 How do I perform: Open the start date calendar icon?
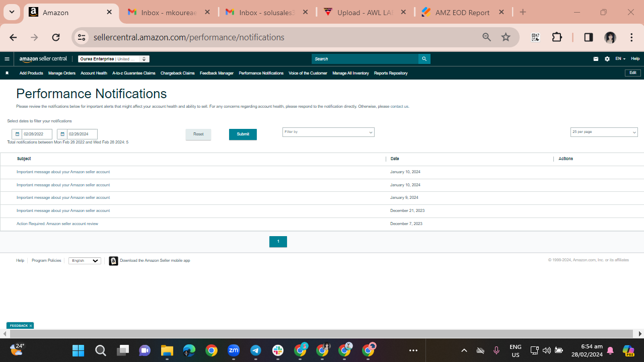click(x=17, y=134)
